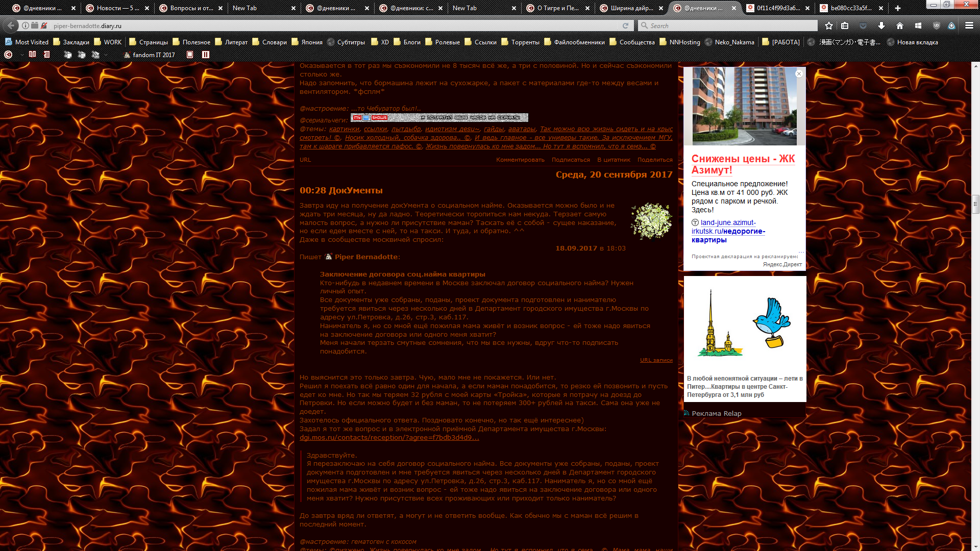Open the Сообщества bookmarks folder
This screenshot has width=980, height=551.
pos(632,42)
